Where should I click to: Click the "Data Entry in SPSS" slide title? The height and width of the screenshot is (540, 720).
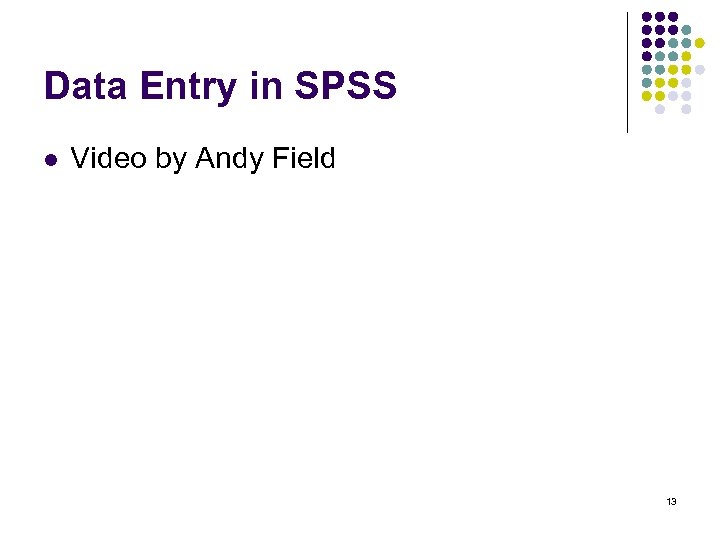[x=220, y=87]
